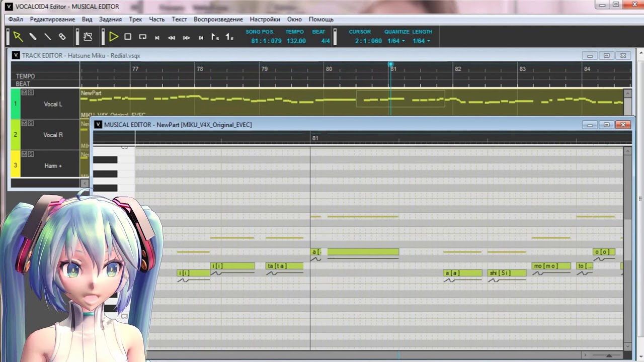Select the 'mo [ m o ]' note
This screenshot has height=362, width=644.
pos(551,266)
